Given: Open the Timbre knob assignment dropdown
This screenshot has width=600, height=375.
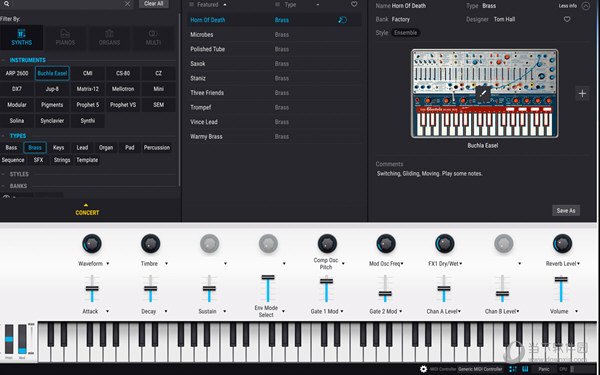Looking at the screenshot, I should coord(166,264).
